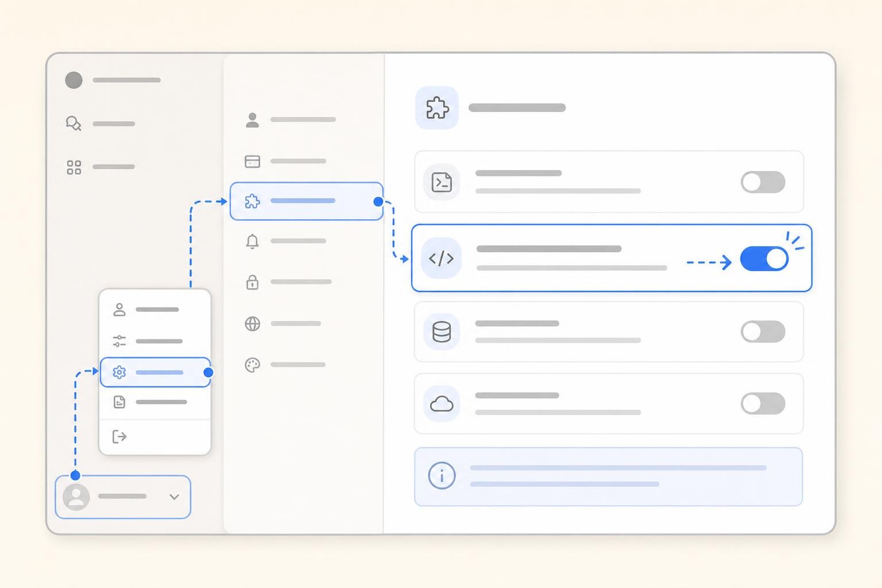Click the round gray logo atop left sidebar
882x588 pixels.
click(73, 80)
